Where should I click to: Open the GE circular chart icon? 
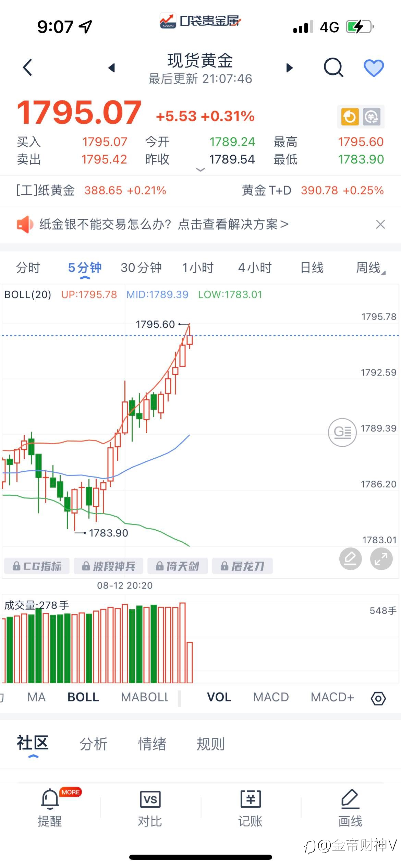coord(342,432)
